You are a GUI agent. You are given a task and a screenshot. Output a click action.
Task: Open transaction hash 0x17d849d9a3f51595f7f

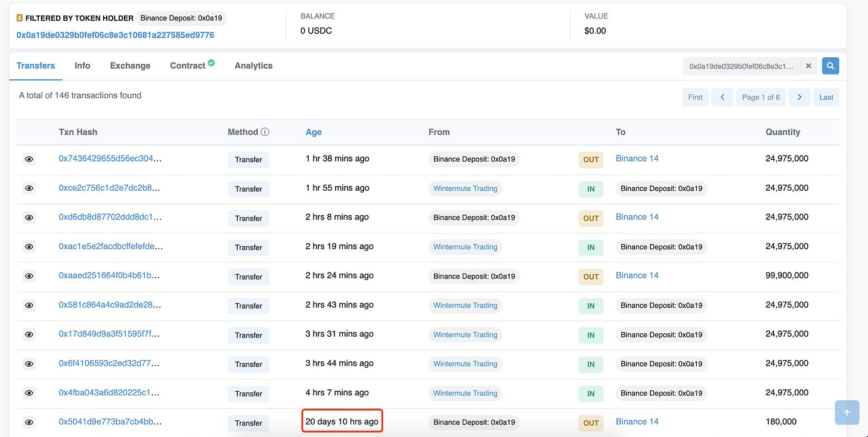click(x=110, y=334)
